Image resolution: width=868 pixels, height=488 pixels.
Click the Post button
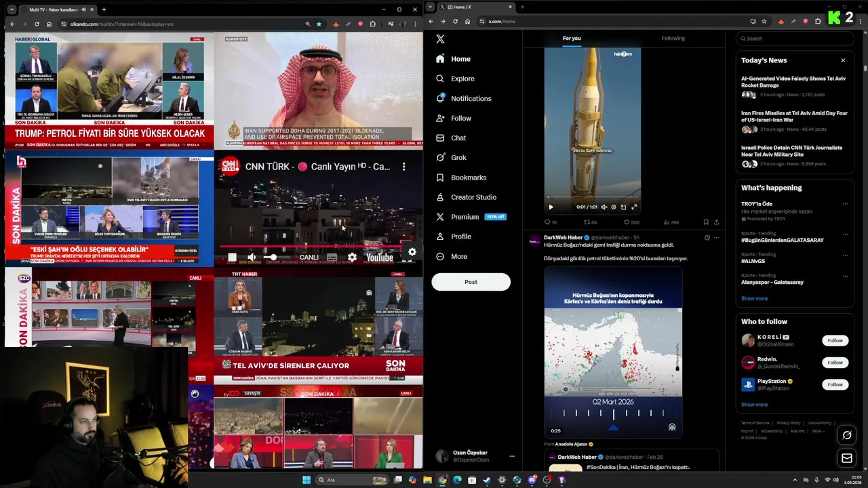471,282
